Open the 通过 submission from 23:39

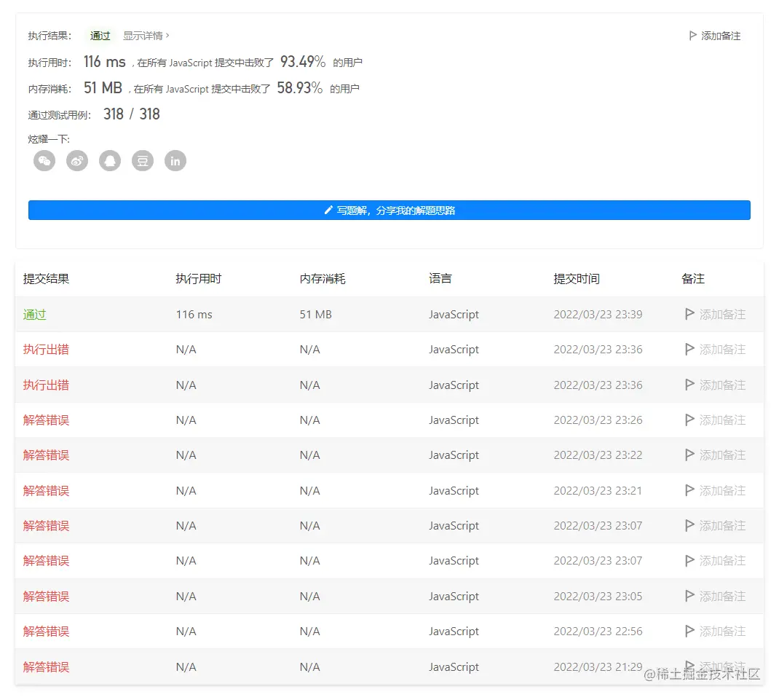[x=34, y=314]
